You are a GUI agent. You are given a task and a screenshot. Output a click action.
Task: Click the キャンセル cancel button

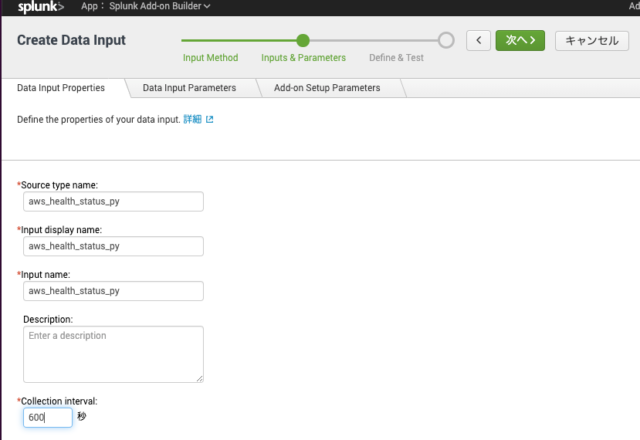tap(592, 40)
